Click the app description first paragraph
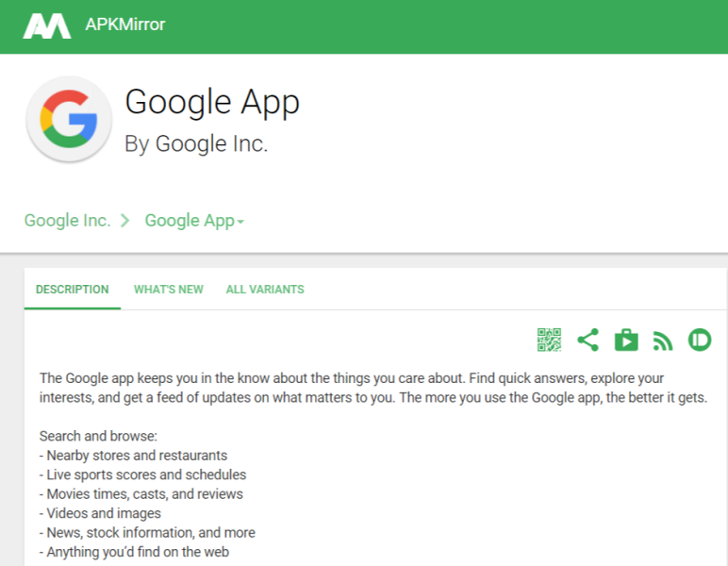 tap(373, 388)
